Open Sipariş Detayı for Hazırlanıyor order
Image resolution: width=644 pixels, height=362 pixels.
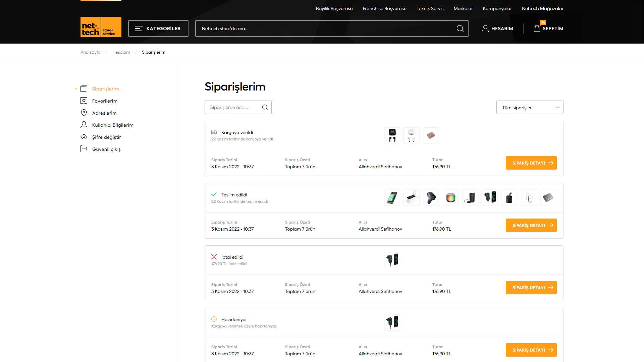click(x=531, y=350)
